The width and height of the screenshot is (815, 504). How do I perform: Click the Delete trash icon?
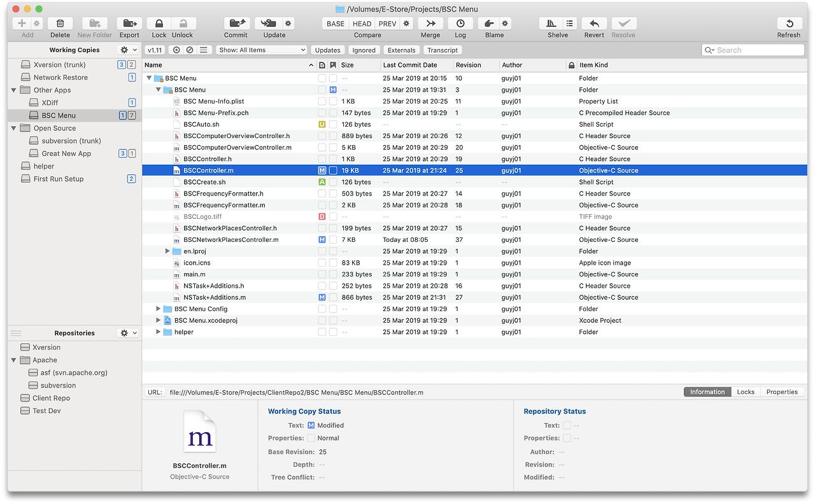[x=60, y=24]
